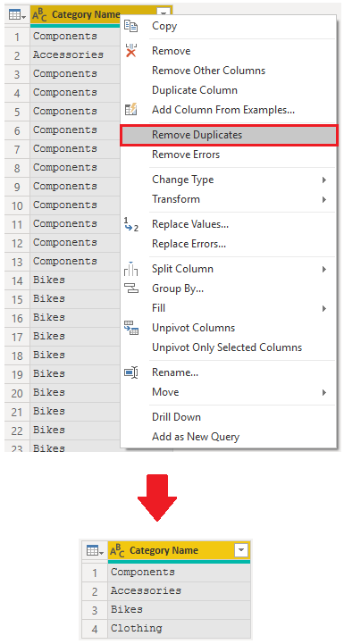Click the Rename icon

point(130,372)
